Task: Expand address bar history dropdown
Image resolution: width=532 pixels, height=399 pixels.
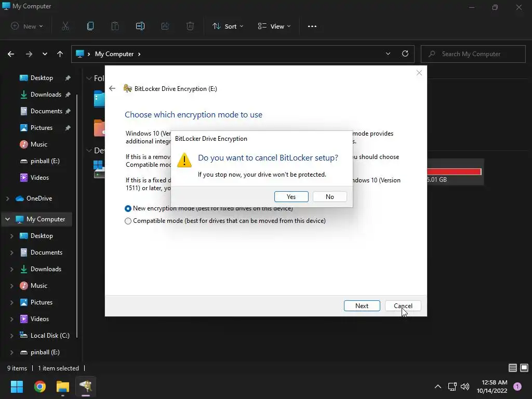Action: 388,54
